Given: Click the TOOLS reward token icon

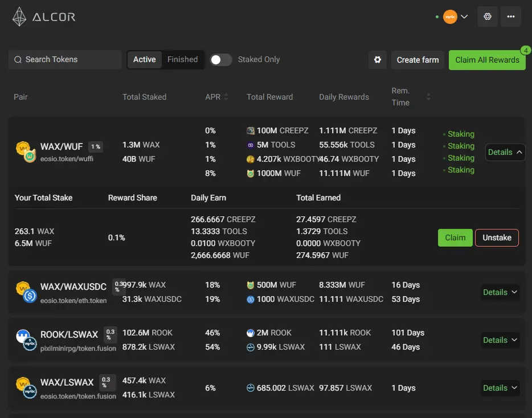Looking at the screenshot, I should pyautogui.click(x=251, y=145).
